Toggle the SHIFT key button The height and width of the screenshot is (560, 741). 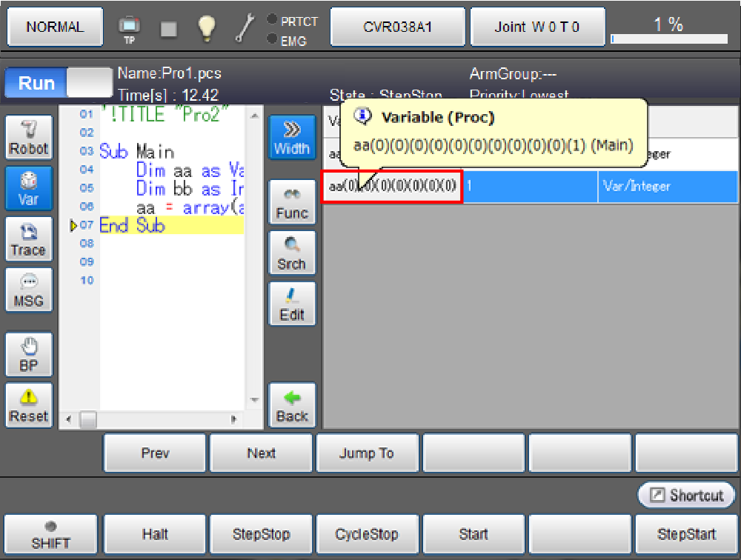pos(51,535)
